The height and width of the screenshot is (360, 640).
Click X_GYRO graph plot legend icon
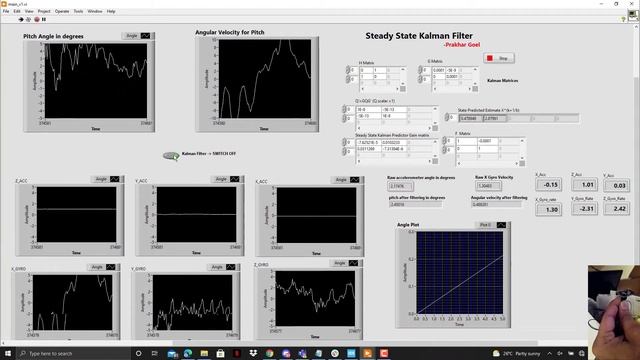pyautogui.click(x=111, y=267)
